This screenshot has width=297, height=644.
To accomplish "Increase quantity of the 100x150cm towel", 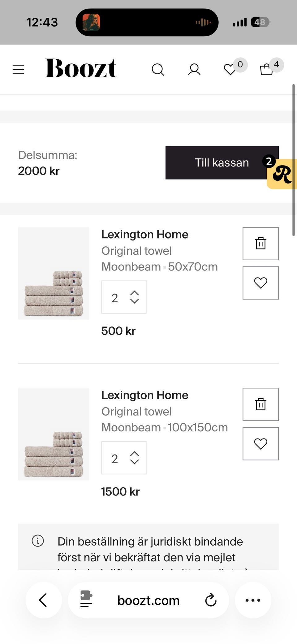I will (134, 453).
